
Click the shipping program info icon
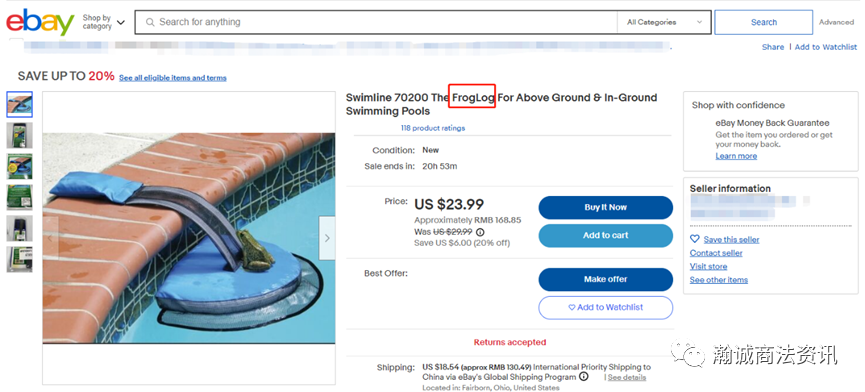coord(584,377)
